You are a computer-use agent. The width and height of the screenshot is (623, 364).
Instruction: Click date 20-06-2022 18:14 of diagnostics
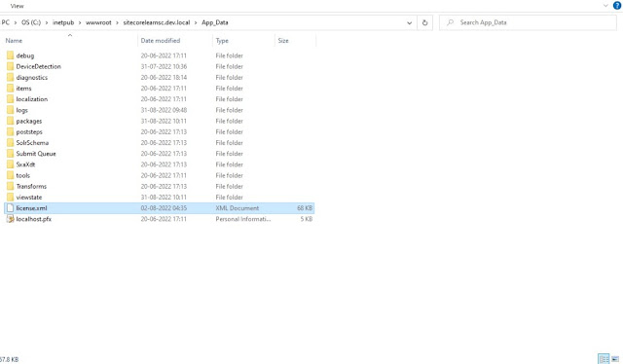(x=164, y=78)
